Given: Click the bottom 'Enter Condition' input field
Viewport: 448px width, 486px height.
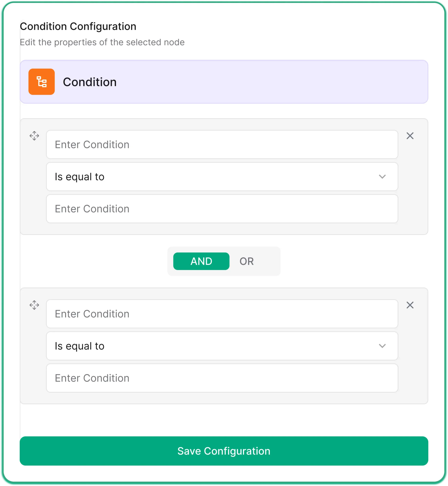Looking at the screenshot, I should pos(222,378).
